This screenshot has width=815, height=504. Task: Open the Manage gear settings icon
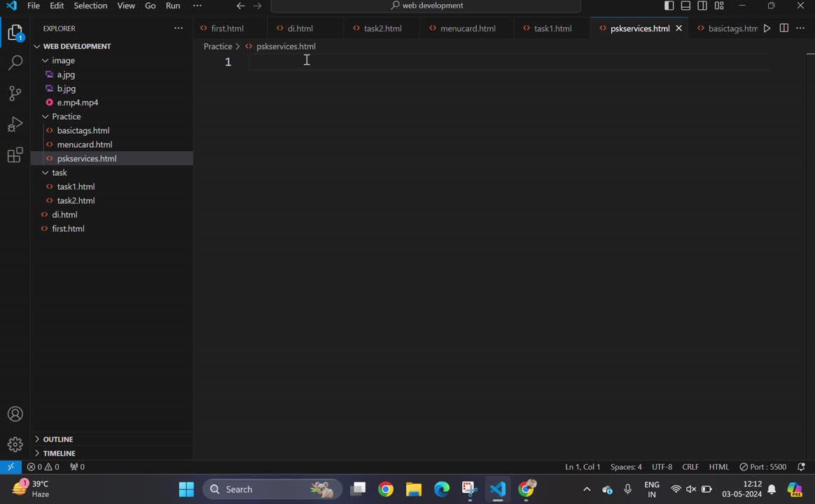(x=15, y=444)
